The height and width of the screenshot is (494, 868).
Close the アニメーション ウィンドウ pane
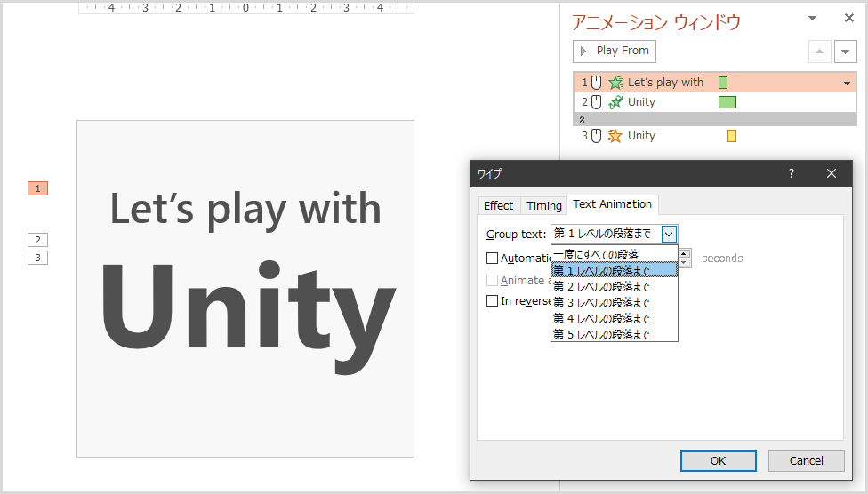click(849, 19)
